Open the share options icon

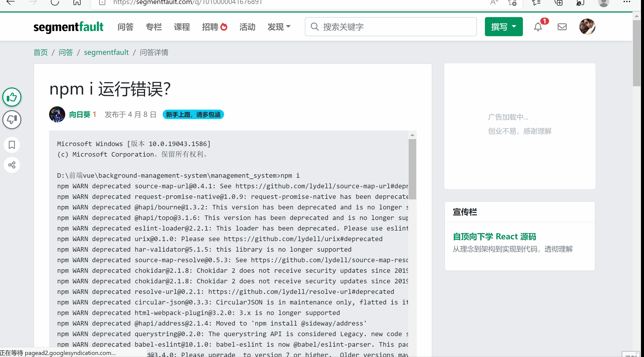pos(12,165)
